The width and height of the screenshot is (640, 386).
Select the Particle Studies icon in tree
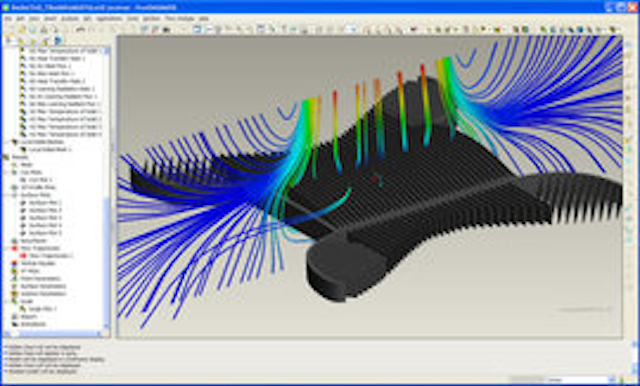(x=15, y=263)
